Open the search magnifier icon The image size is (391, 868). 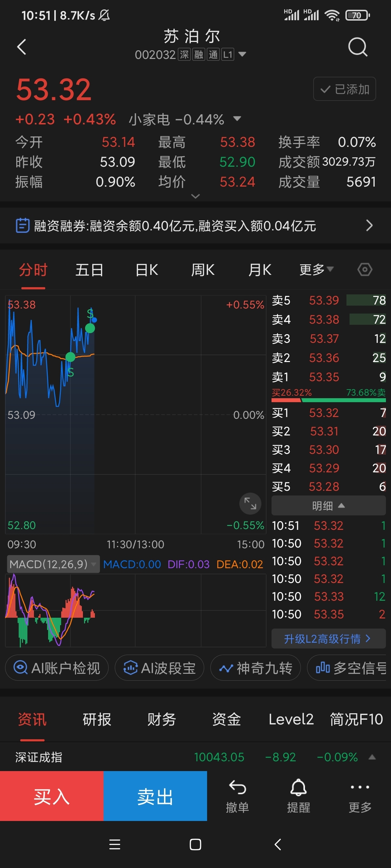[358, 47]
